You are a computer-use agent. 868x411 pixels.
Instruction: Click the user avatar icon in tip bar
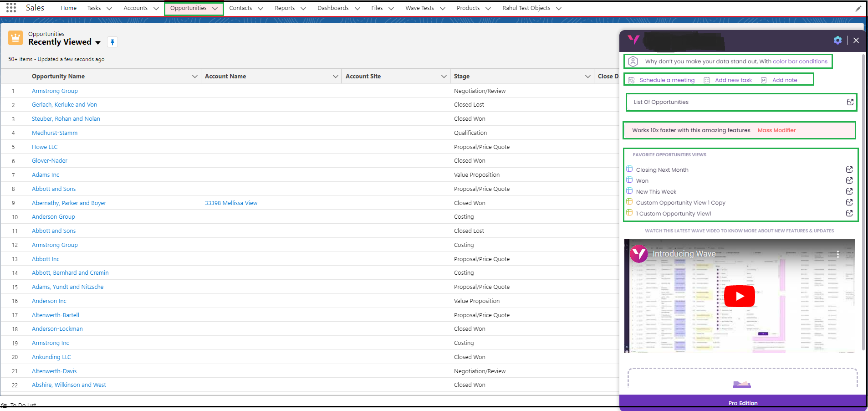[633, 61]
